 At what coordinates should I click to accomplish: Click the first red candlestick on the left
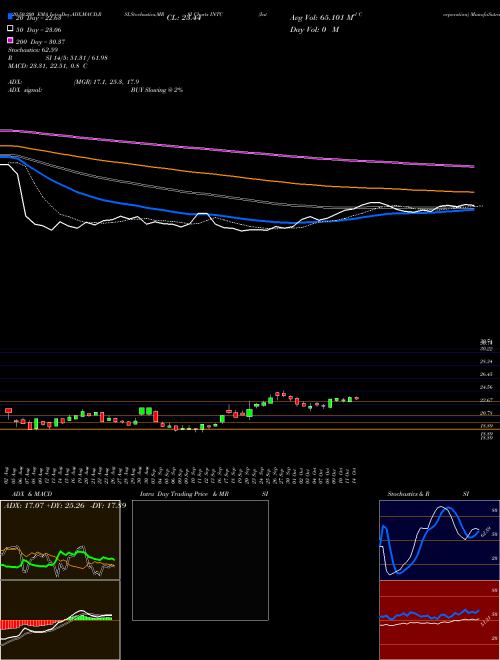[x=8, y=411]
